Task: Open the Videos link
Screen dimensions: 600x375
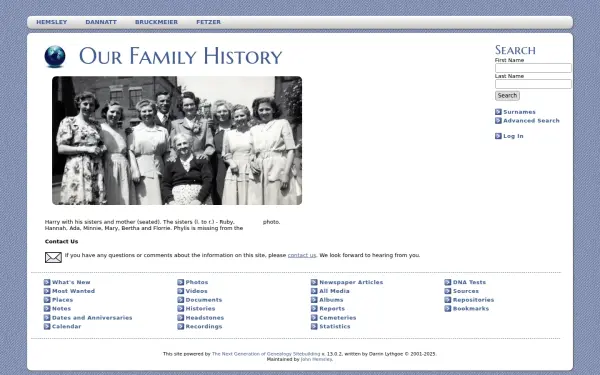Action: pos(196,291)
